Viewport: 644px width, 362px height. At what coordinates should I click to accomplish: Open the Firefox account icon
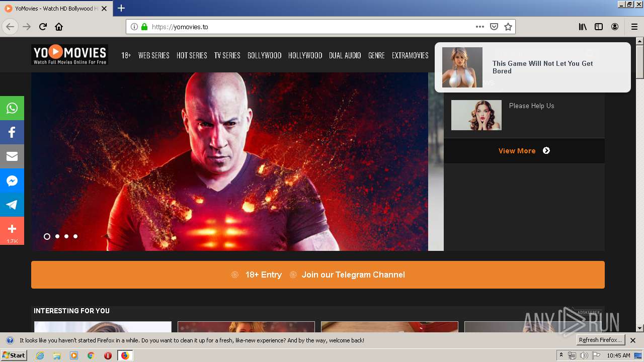615,27
